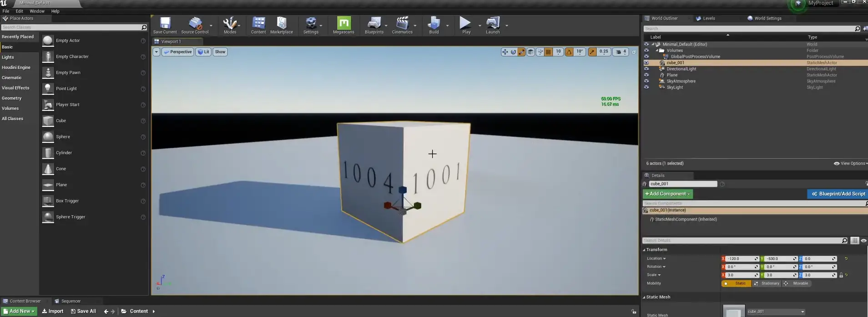This screenshot has height=317, width=868.
Task: Open the Window menu
Action: point(37,11)
